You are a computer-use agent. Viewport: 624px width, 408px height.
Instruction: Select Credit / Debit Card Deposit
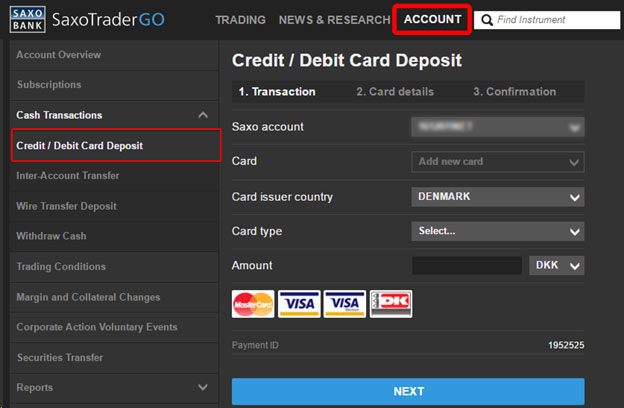(116, 145)
